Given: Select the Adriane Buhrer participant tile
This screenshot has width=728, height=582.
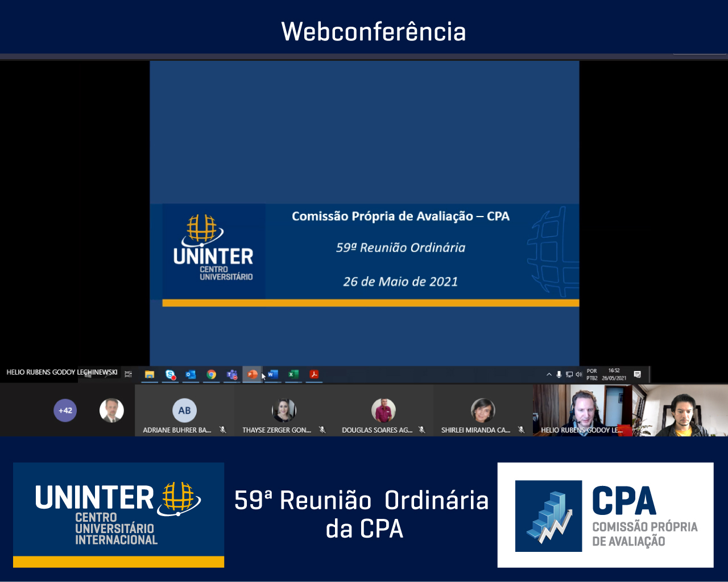Looking at the screenshot, I should (x=184, y=411).
